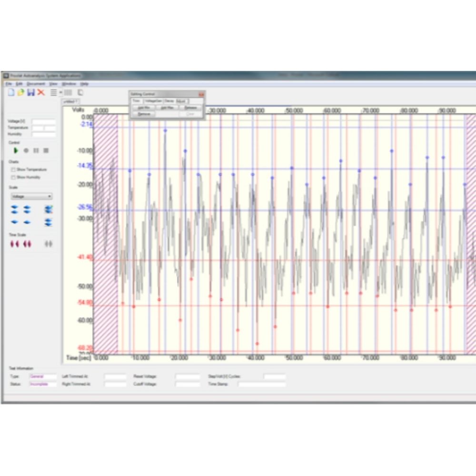Click the blue -2.14 level label on the axis
This screenshot has height=476, width=476.
(x=87, y=124)
